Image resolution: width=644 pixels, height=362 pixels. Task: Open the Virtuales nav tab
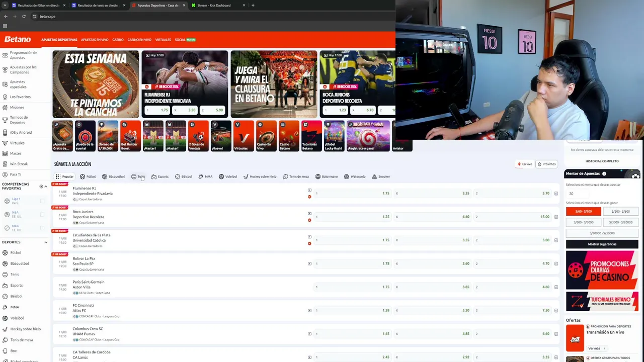(163, 40)
